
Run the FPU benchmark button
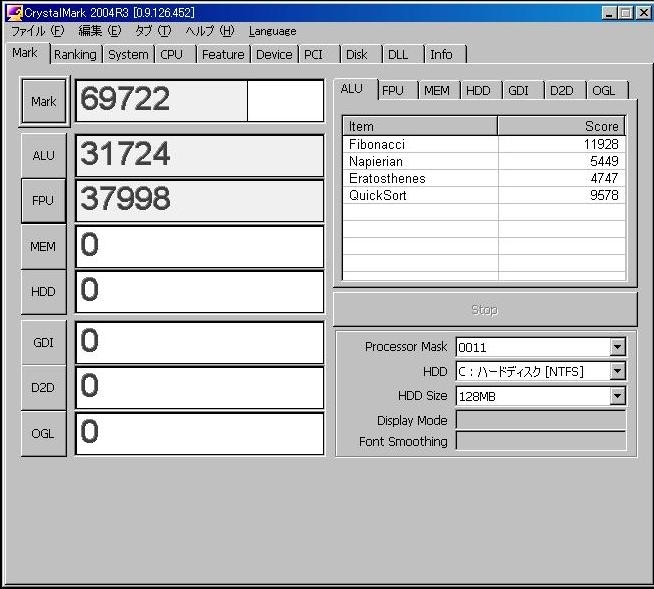tap(43, 201)
